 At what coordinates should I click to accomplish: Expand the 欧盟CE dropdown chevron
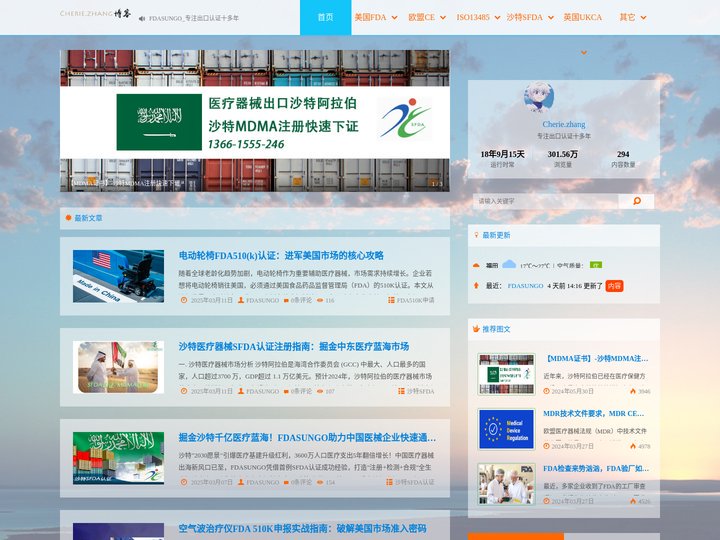[443, 18]
